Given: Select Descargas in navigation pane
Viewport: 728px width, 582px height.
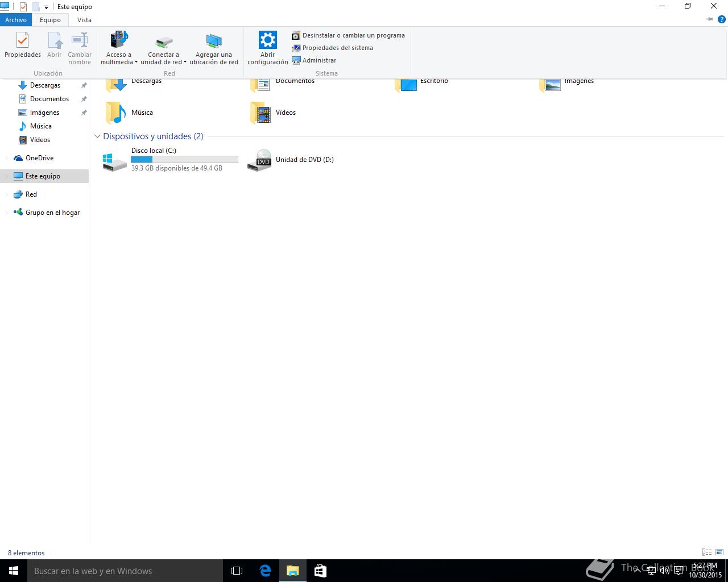Looking at the screenshot, I should tap(45, 85).
